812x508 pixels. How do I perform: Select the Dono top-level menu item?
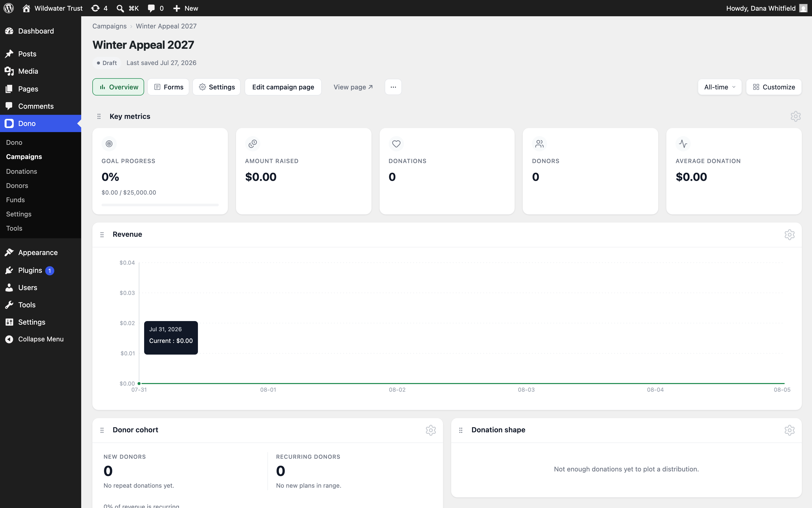tap(41, 123)
